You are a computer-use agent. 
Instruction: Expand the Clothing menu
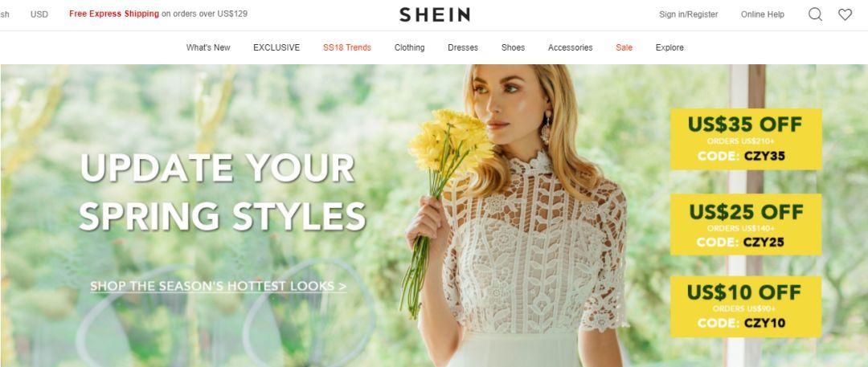(x=409, y=47)
